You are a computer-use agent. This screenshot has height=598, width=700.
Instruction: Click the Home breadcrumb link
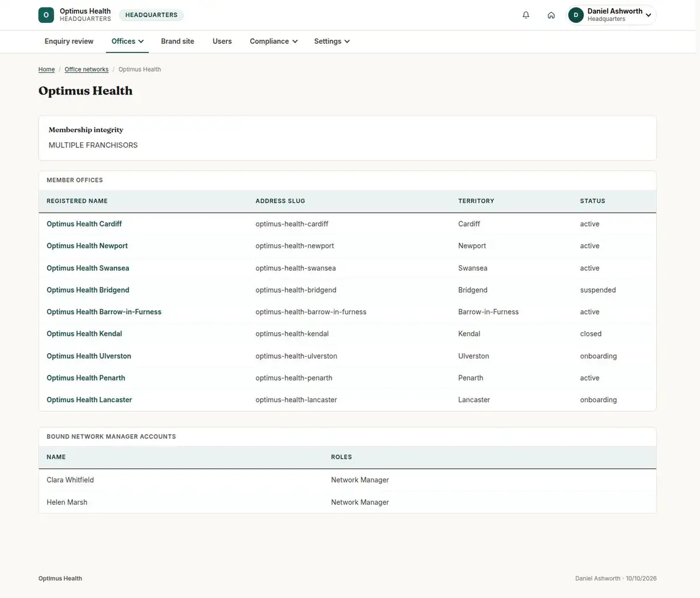(x=47, y=69)
